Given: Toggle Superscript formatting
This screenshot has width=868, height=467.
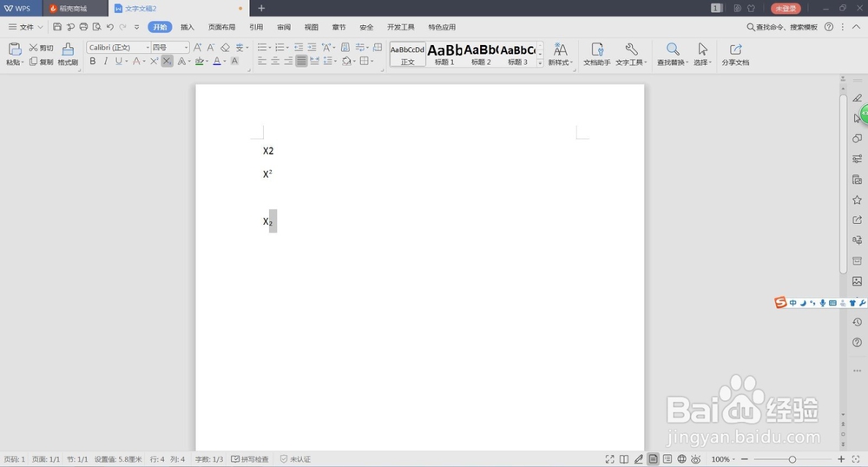Looking at the screenshot, I should pos(154,61).
